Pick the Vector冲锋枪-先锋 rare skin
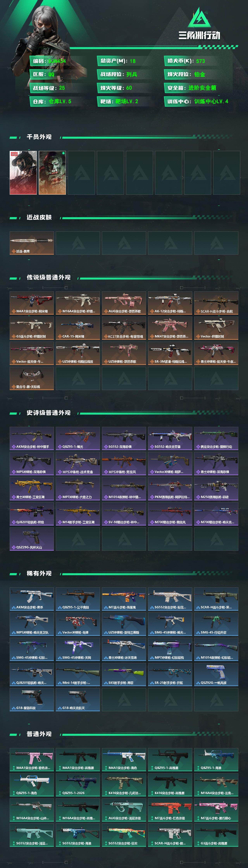This screenshot has height=868, width=248. (78, 624)
